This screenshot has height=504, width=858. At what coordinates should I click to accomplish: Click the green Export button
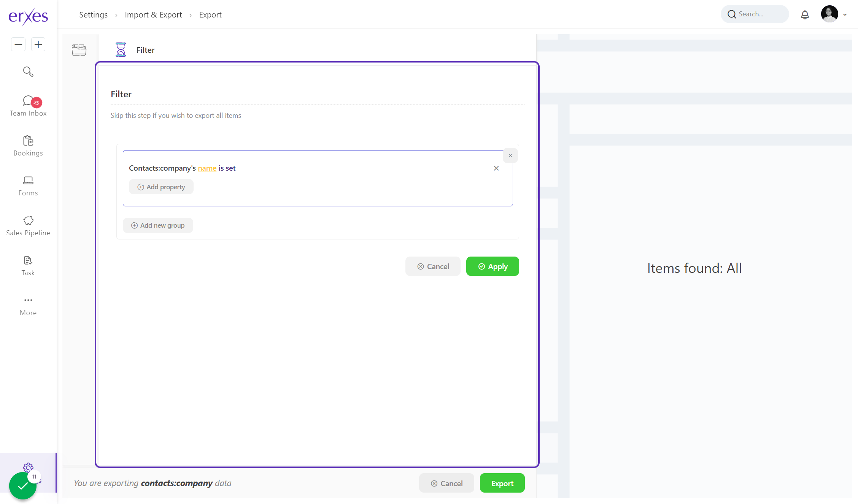click(x=502, y=483)
